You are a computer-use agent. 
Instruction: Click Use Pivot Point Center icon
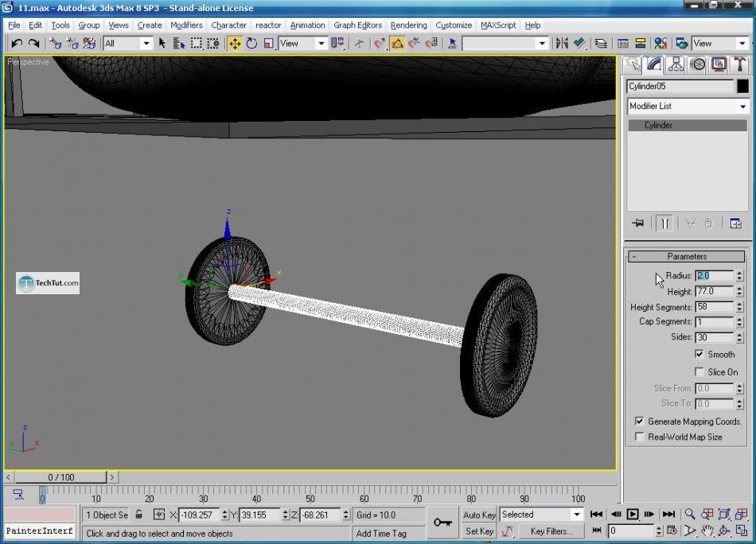click(x=337, y=44)
